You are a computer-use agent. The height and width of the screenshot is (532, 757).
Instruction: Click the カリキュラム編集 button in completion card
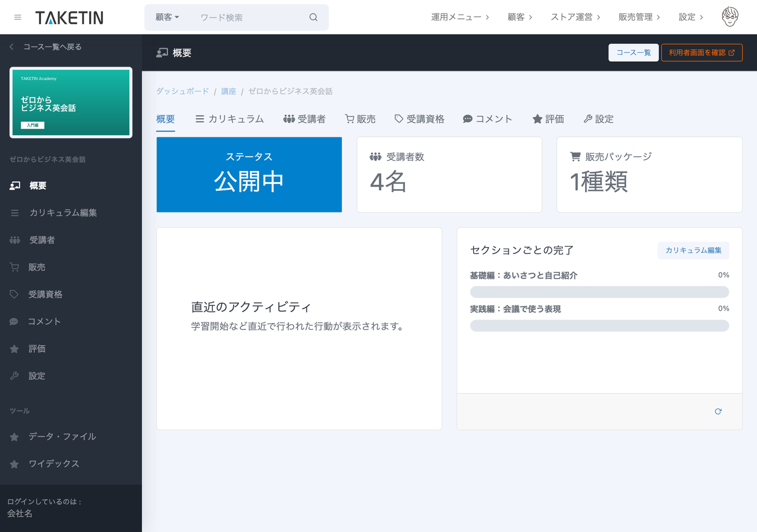[x=693, y=250]
